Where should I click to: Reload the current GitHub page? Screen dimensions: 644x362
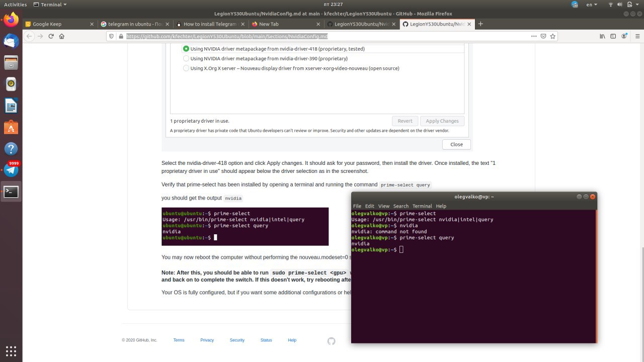(x=51, y=36)
